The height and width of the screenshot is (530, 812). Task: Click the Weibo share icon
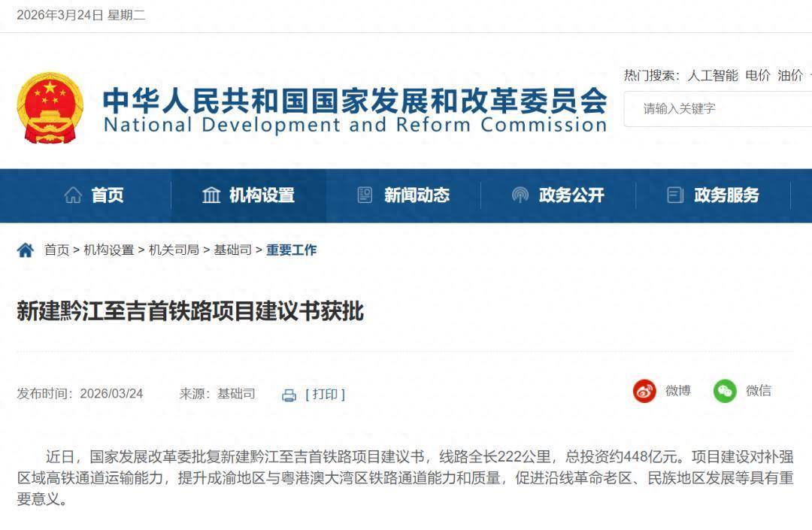(x=644, y=391)
